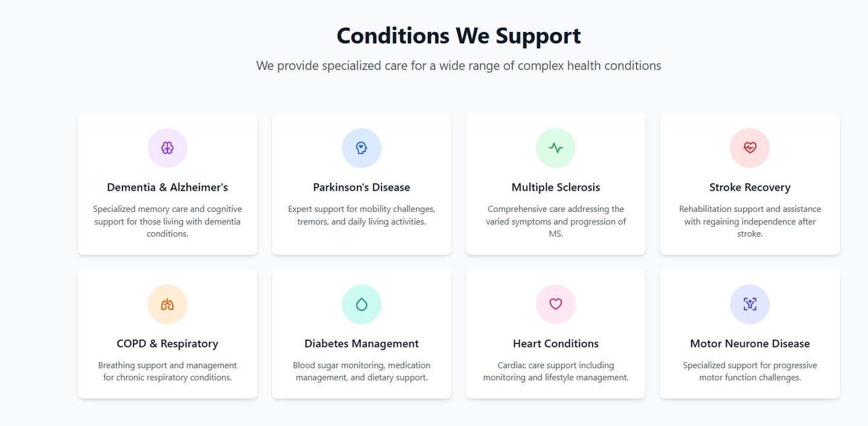Click the Diabetes blood sugar monitoring description
868x426 pixels.
(362, 371)
